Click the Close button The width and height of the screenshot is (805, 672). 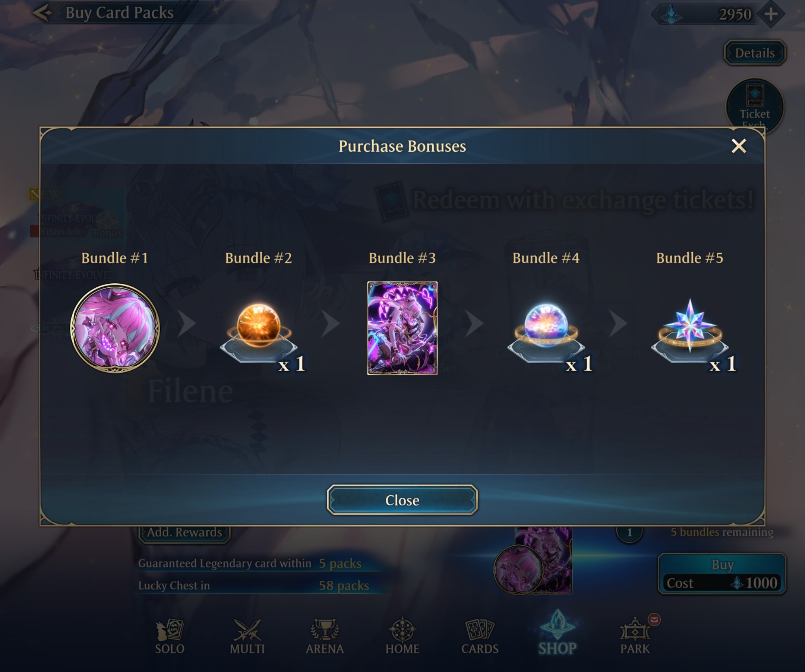402,500
